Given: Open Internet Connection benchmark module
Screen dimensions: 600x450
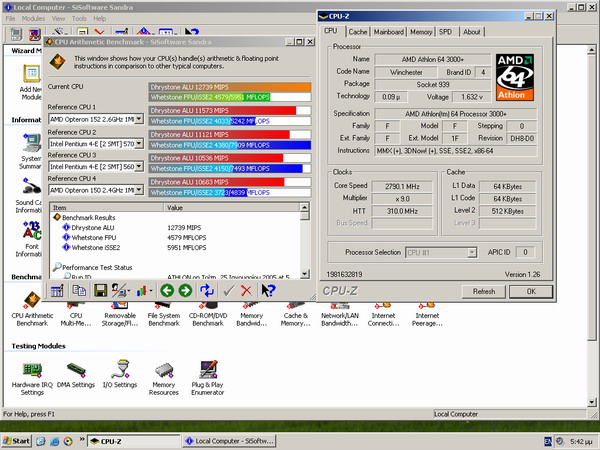Looking at the screenshot, I should click(383, 315).
